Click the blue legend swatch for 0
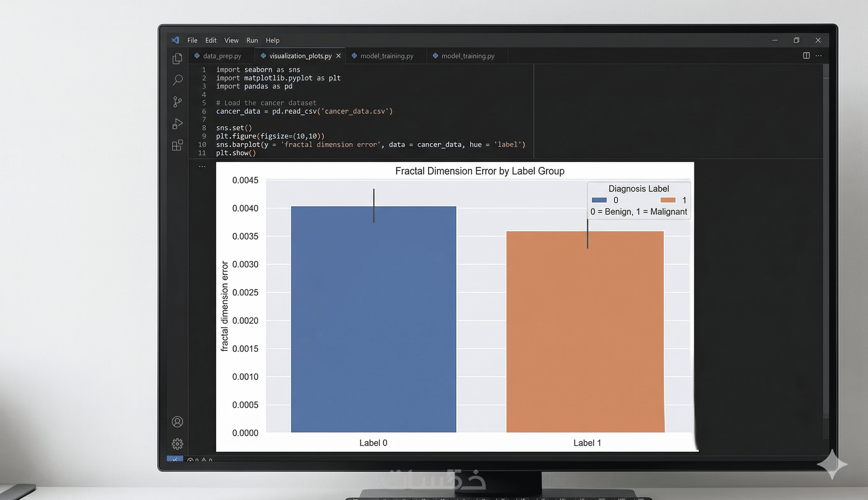 599,200
